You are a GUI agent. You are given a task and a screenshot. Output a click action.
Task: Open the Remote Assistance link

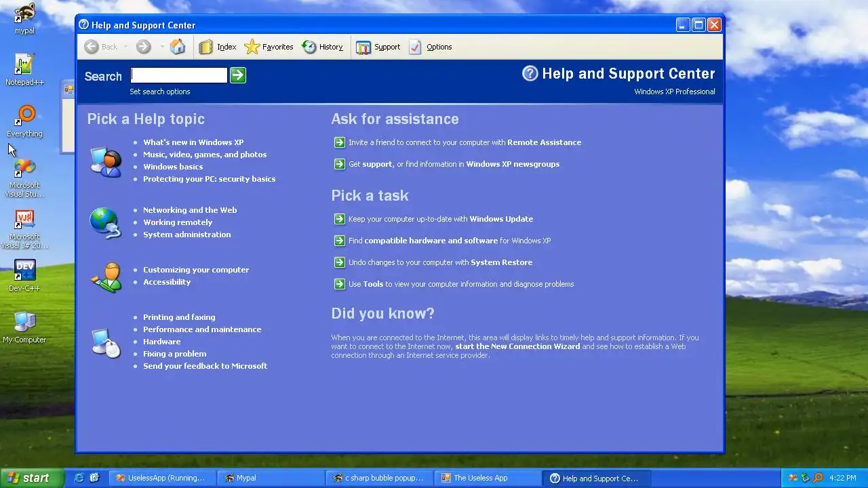tap(544, 142)
